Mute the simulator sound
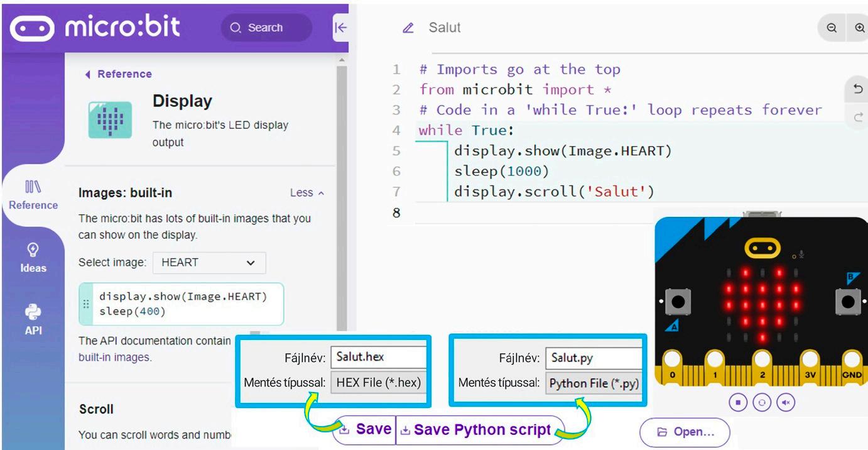868x450 pixels. [x=786, y=402]
